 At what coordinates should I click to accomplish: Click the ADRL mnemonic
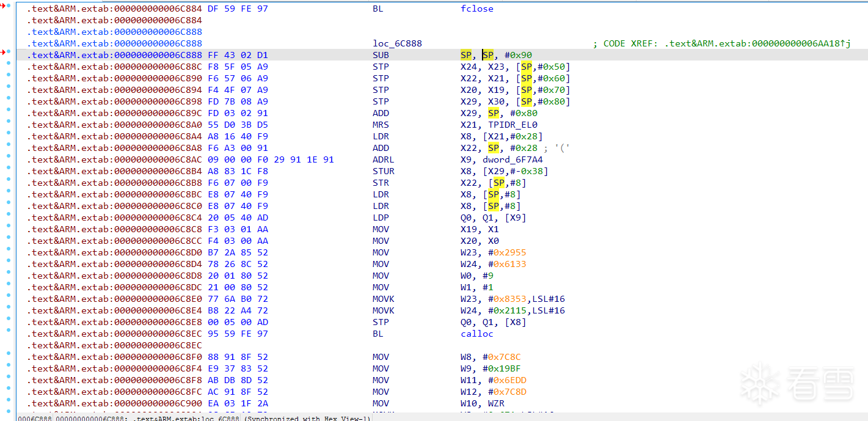384,159
